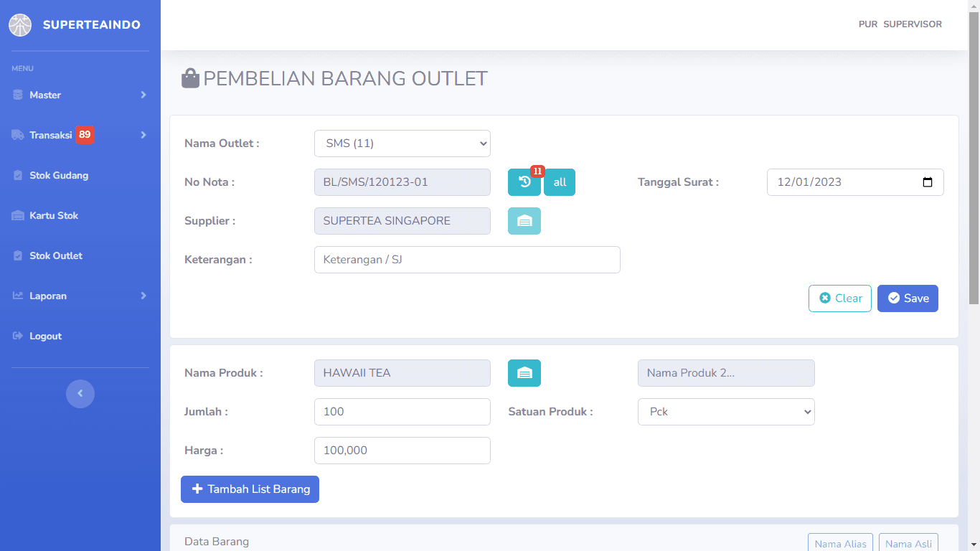Click PUR SUPERVISOR user name
Screen dimensions: 980x551
pos(900,24)
